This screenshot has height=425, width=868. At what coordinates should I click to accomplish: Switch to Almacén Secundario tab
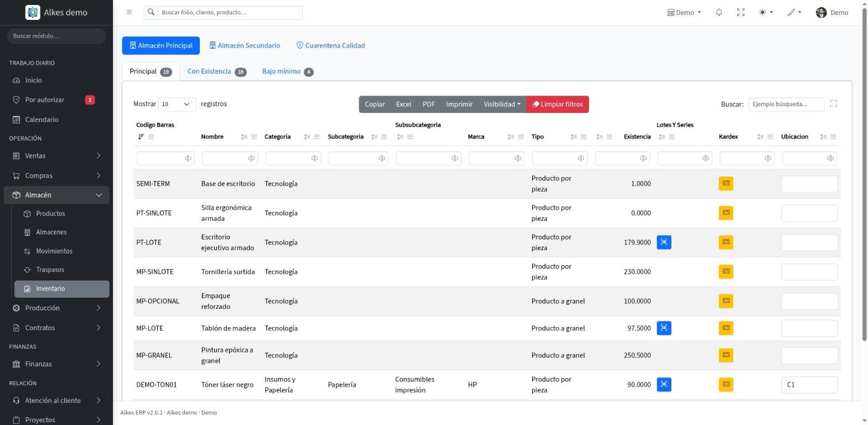[245, 45]
